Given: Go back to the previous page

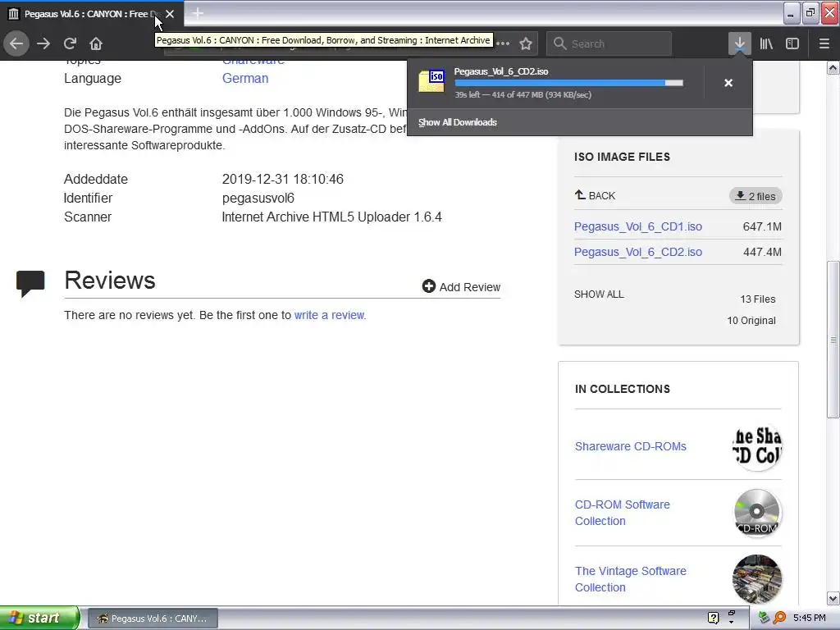Looking at the screenshot, I should (16, 43).
